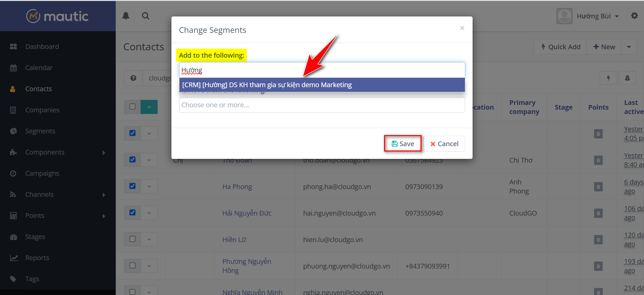
Task: Click the lightning bolt filter icon
Action: 608,78
